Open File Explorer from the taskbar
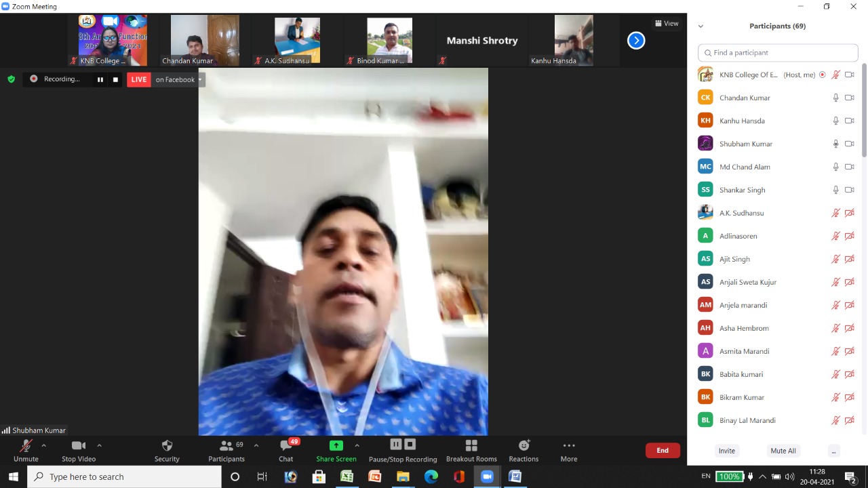The height and width of the screenshot is (488, 868). click(x=403, y=476)
